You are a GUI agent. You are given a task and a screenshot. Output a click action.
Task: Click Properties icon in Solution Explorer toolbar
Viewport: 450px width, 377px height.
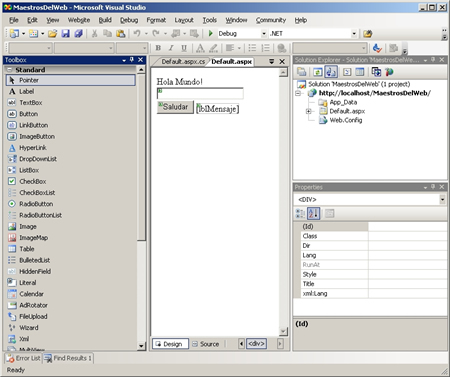coord(302,72)
